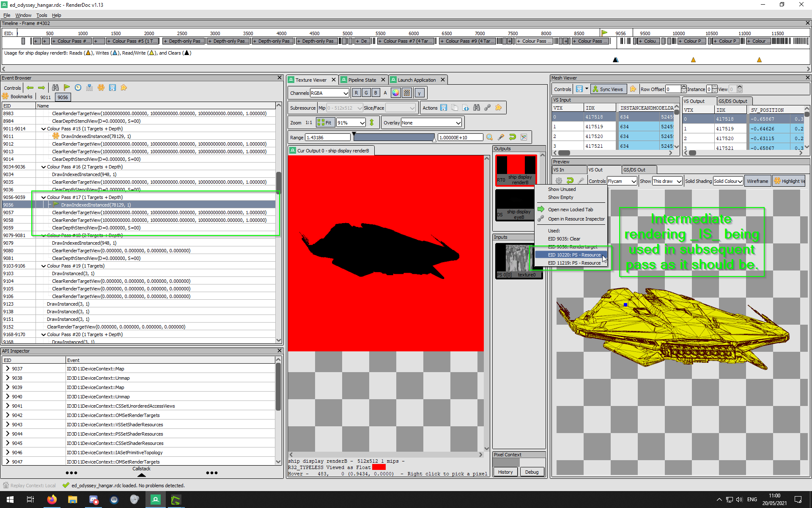Toggle the B blue channel button
The image size is (812, 508).
(x=376, y=93)
